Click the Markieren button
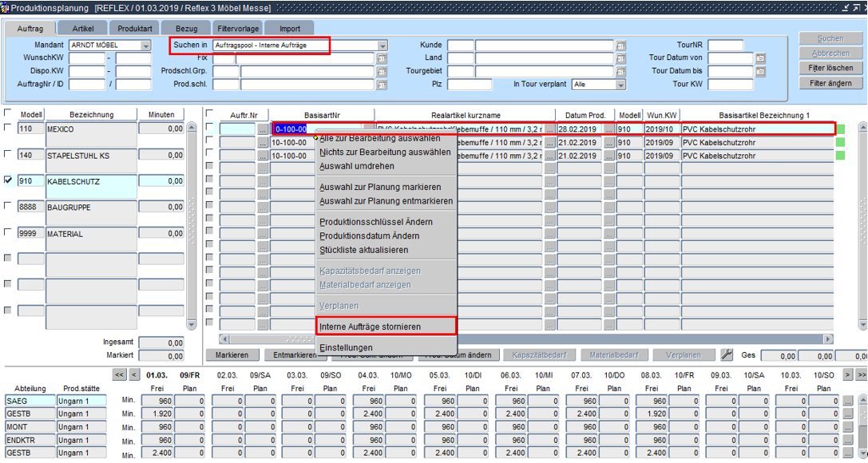 click(232, 355)
